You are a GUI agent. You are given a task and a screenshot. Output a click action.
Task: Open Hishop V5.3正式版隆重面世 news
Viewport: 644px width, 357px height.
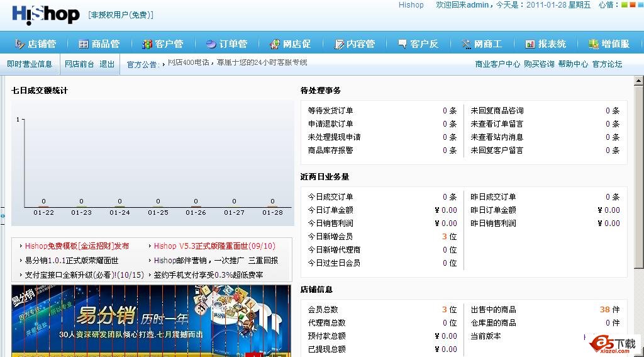coord(214,246)
